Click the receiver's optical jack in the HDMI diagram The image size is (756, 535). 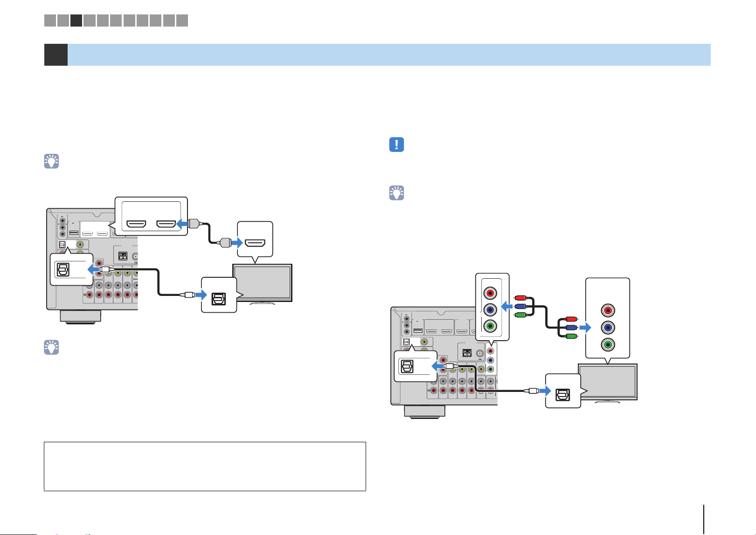tap(62, 269)
